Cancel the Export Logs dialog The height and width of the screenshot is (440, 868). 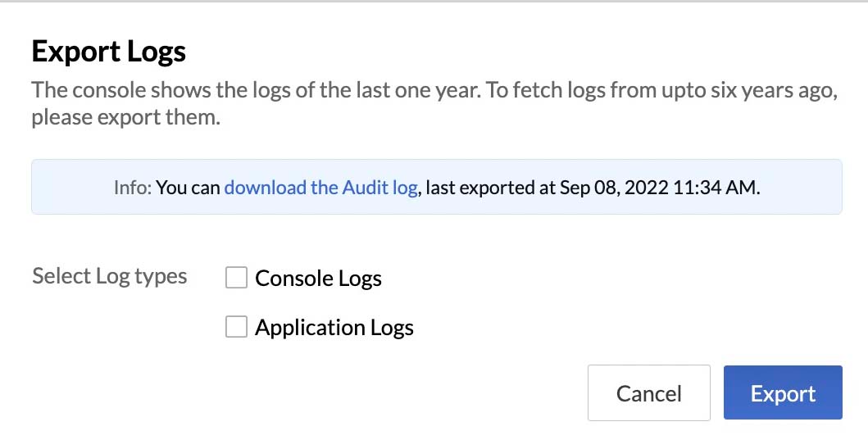(649, 393)
